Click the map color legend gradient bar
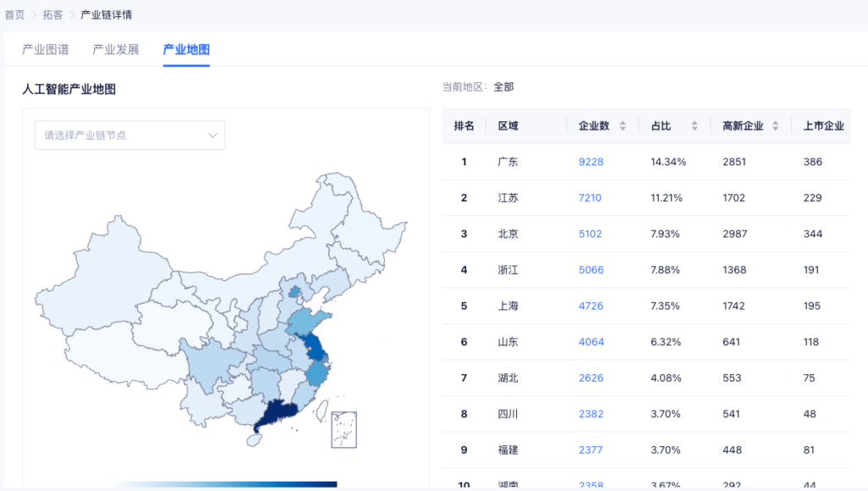 coord(227,484)
